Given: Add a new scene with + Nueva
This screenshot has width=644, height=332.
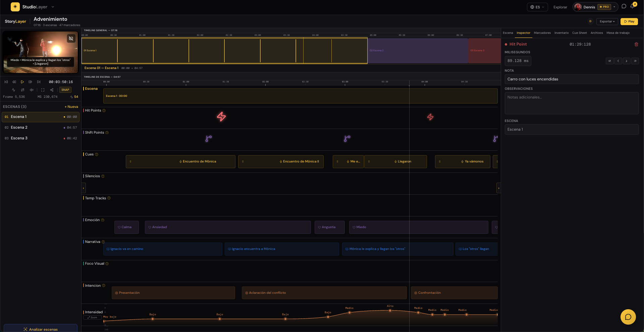Looking at the screenshot, I should point(71,107).
